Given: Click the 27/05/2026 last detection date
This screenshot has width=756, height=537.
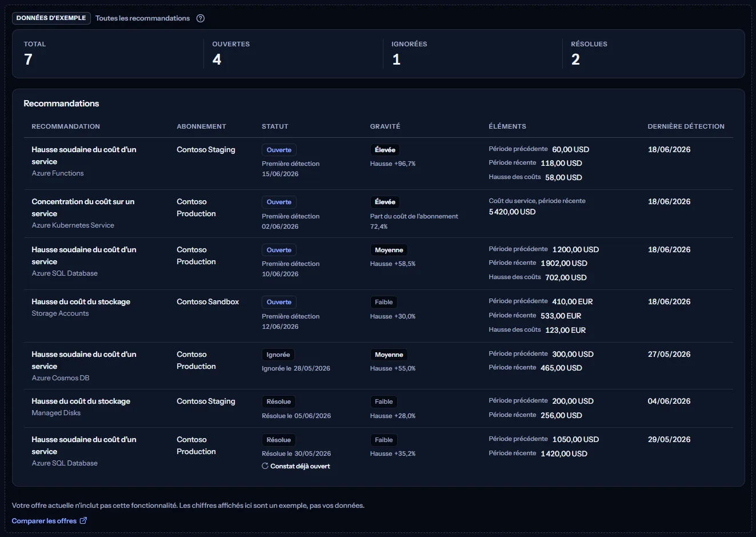Looking at the screenshot, I should (669, 355).
